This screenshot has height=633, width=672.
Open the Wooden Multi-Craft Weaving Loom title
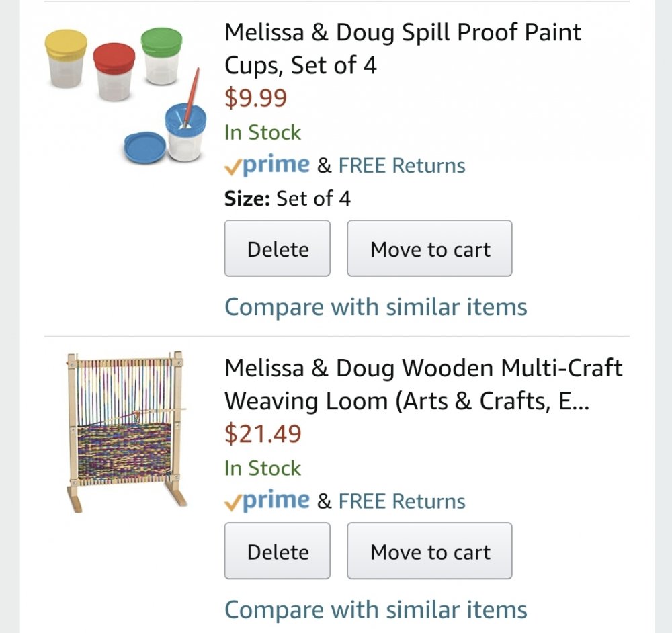tap(423, 384)
